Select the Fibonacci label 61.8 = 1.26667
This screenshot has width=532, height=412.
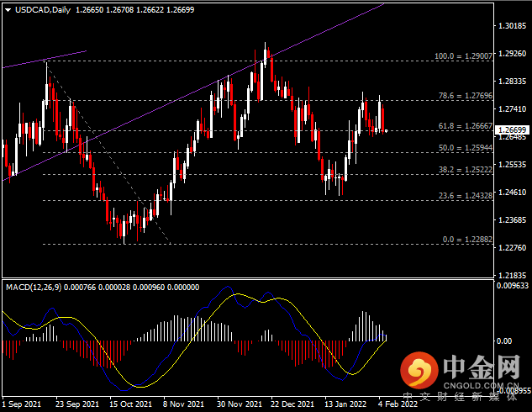(x=465, y=126)
